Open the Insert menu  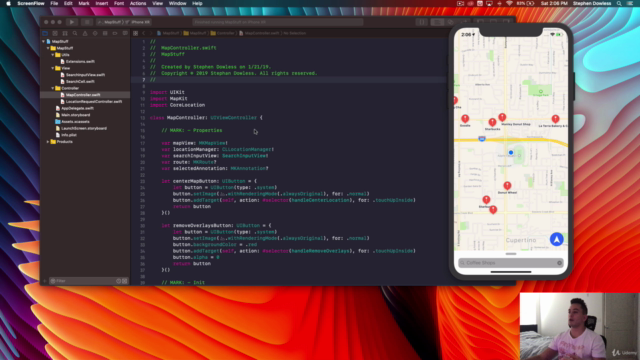tap(102, 3)
